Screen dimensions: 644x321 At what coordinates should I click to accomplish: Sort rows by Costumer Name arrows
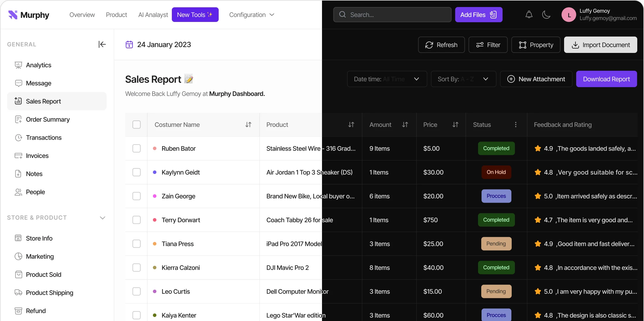coord(248,125)
